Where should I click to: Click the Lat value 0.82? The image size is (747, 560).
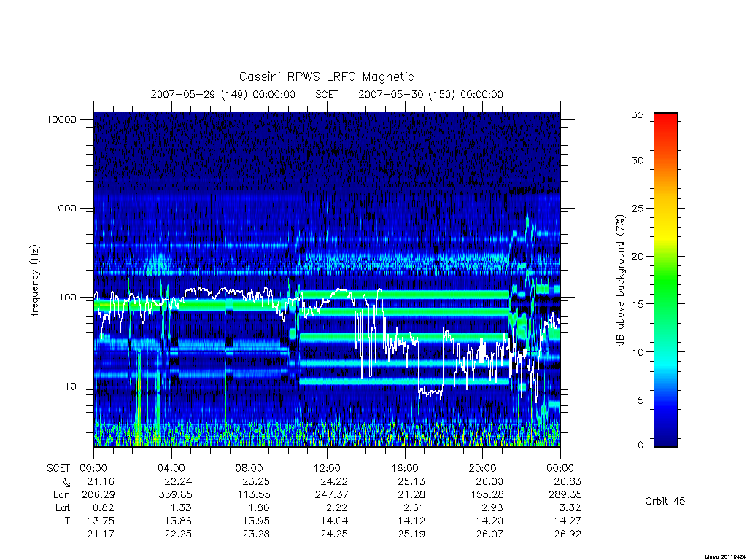pos(104,508)
